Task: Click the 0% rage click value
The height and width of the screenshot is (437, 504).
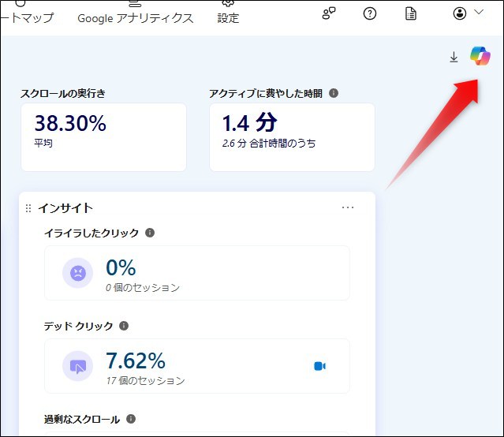Action: pyautogui.click(x=121, y=267)
